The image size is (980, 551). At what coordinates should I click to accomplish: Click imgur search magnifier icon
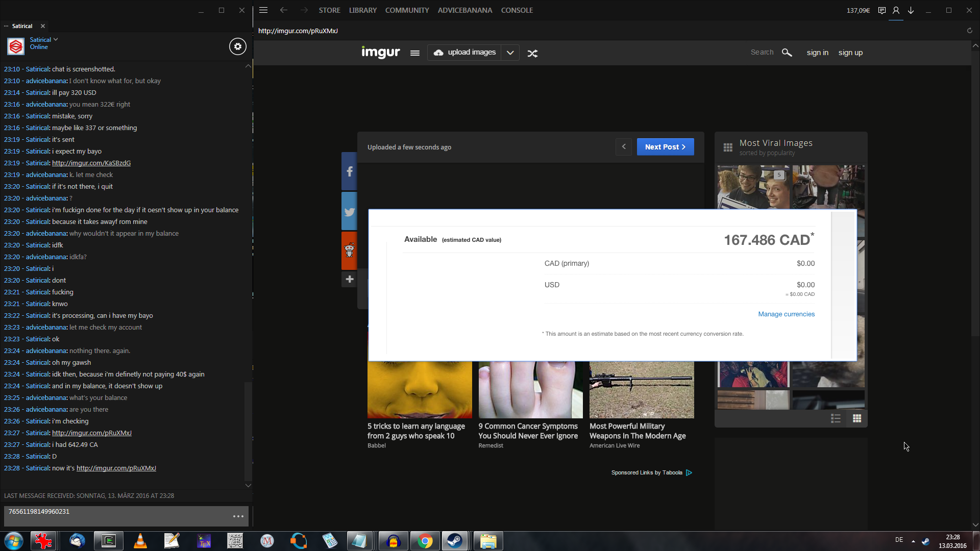click(x=787, y=53)
